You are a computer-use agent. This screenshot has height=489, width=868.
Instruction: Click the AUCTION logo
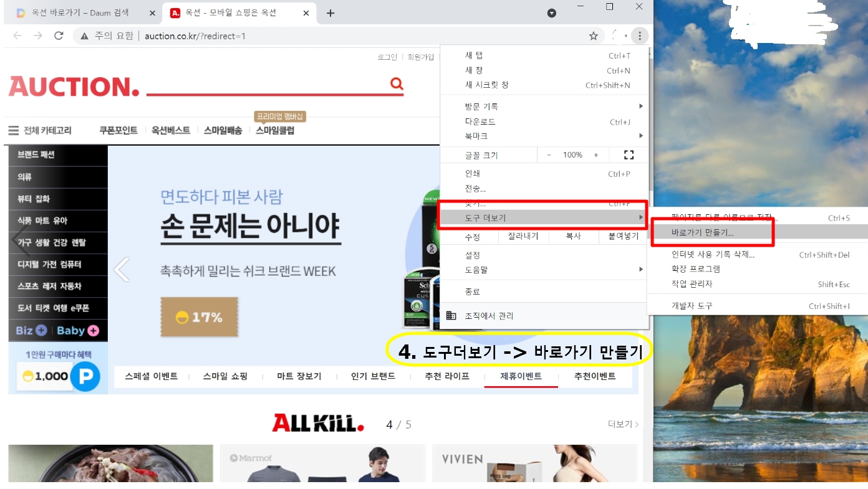coord(74,87)
